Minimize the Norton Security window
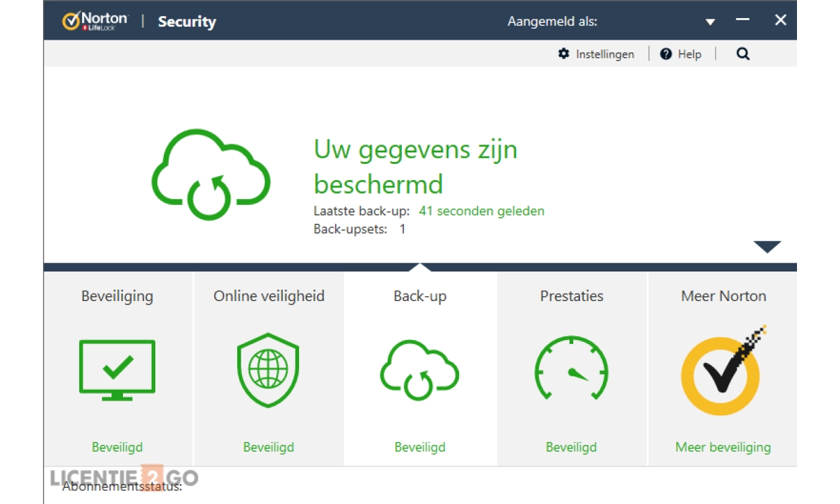The height and width of the screenshot is (504, 840). pyautogui.click(x=743, y=20)
